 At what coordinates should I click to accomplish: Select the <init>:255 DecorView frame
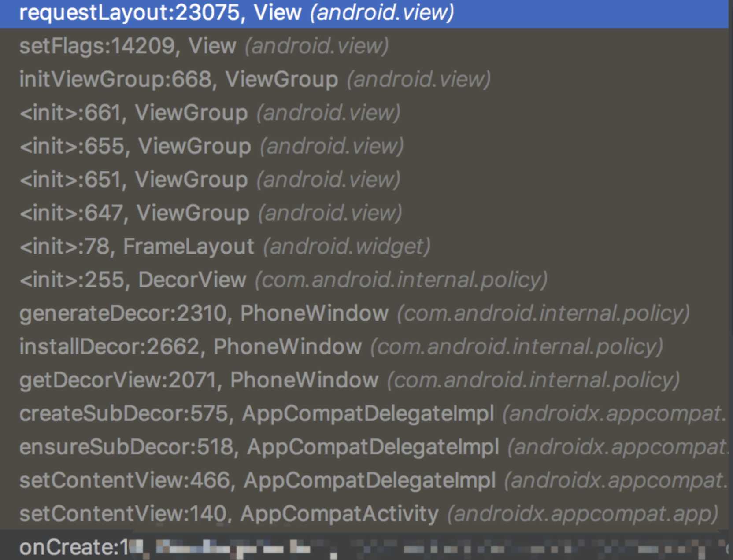coord(364,280)
